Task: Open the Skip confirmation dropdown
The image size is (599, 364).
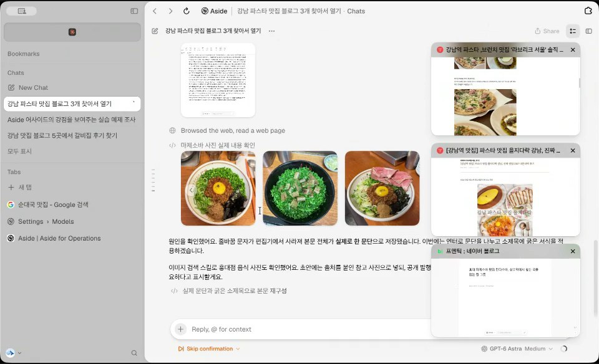Action: coord(209,349)
